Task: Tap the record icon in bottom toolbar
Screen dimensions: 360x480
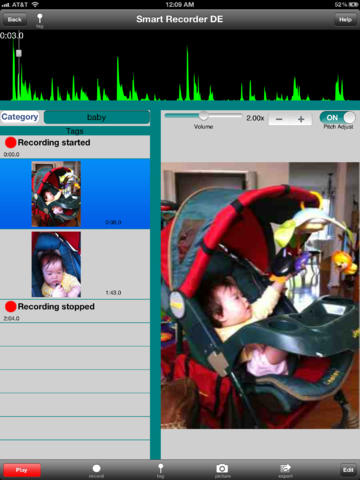Action: pos(96,469)
